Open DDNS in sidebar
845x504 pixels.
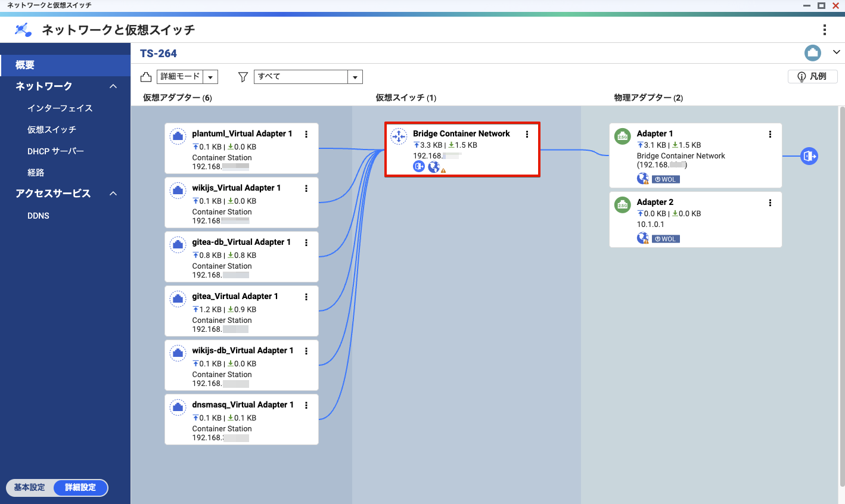click(38, 216)
